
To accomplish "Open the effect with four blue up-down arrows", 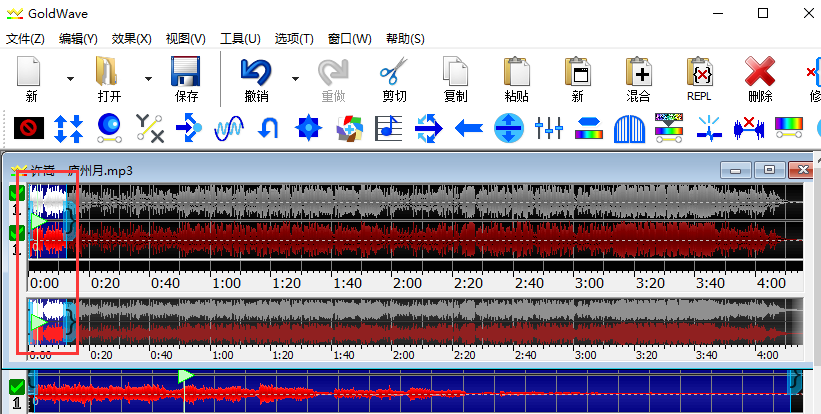I will click(x=69, y=128).
